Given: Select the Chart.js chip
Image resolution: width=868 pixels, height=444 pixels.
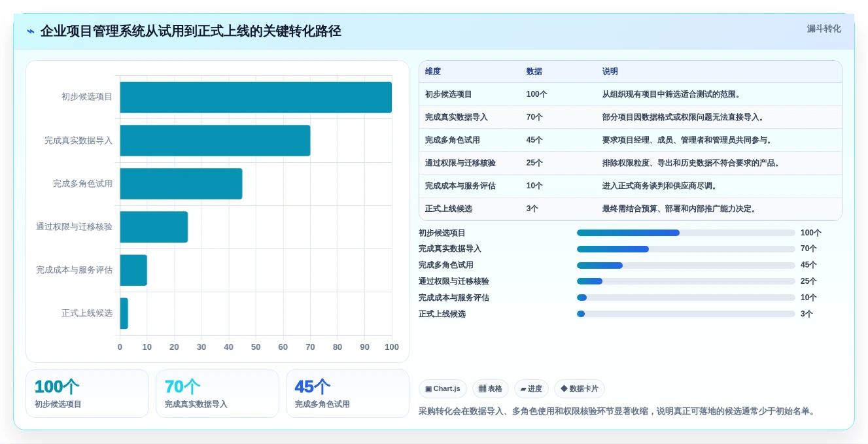Looking at the screenshot, I should tap(442, 388).
